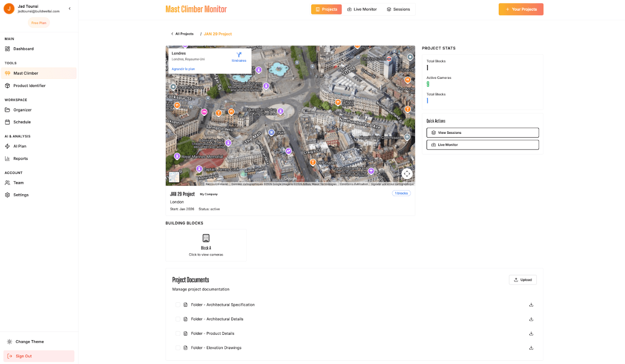Viewport: 625px width, 364px height.
Task: Click the Schedule calendar icon
Action: (x=8, y=122)
